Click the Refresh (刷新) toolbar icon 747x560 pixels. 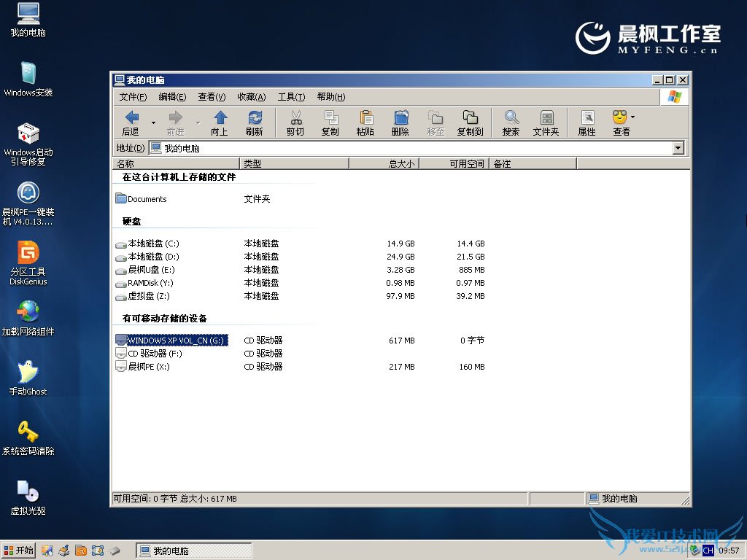pyautogui.click(x=255, y=118)
